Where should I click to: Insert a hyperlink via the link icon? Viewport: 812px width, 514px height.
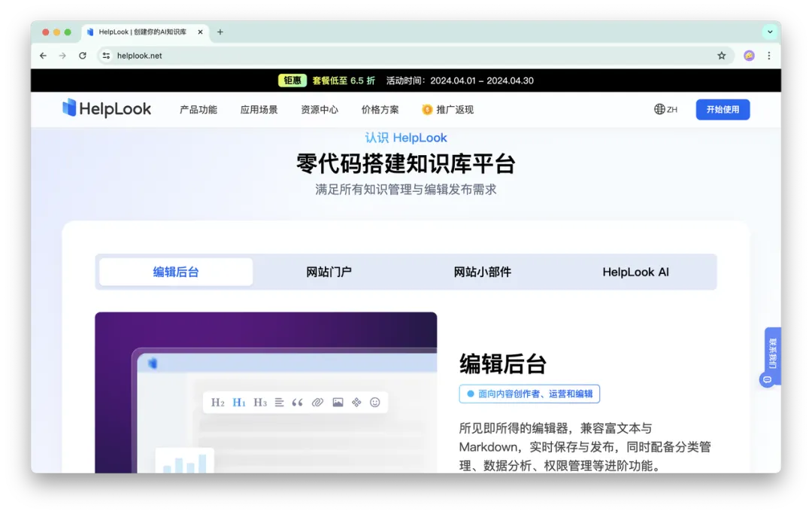[317, 402]
